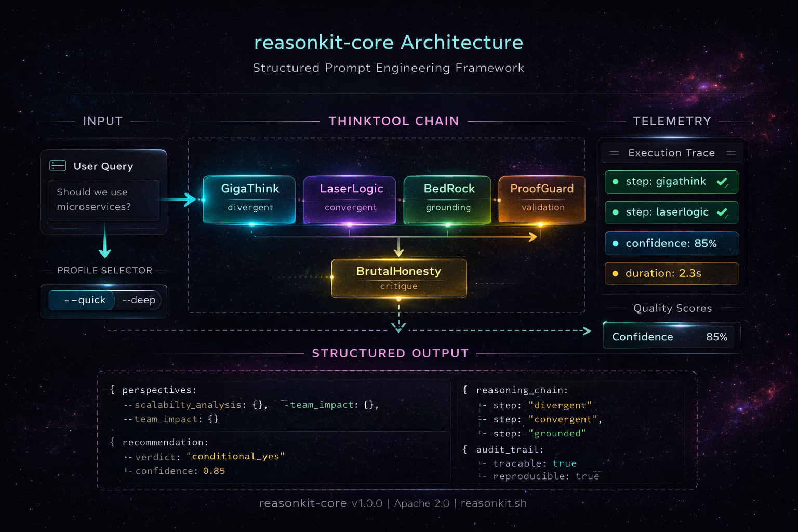The image size is (798, 532).
Task: Click the Execution Trace menu icon
Action: click(x=614, y=152)
